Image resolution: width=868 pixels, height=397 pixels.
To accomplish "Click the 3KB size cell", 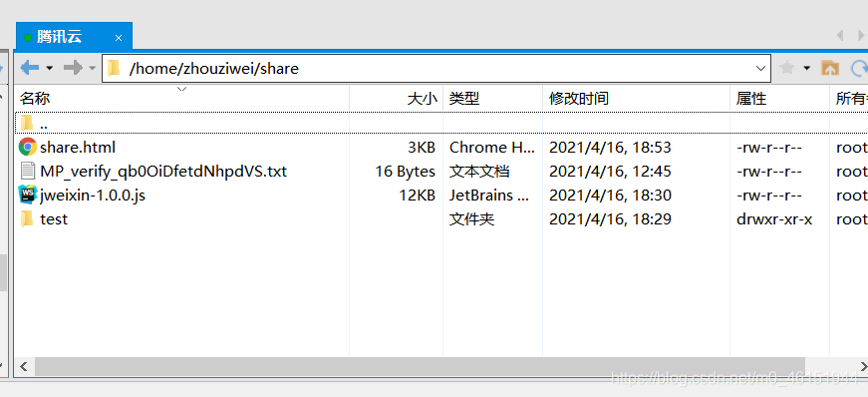I will click(421, 147).
